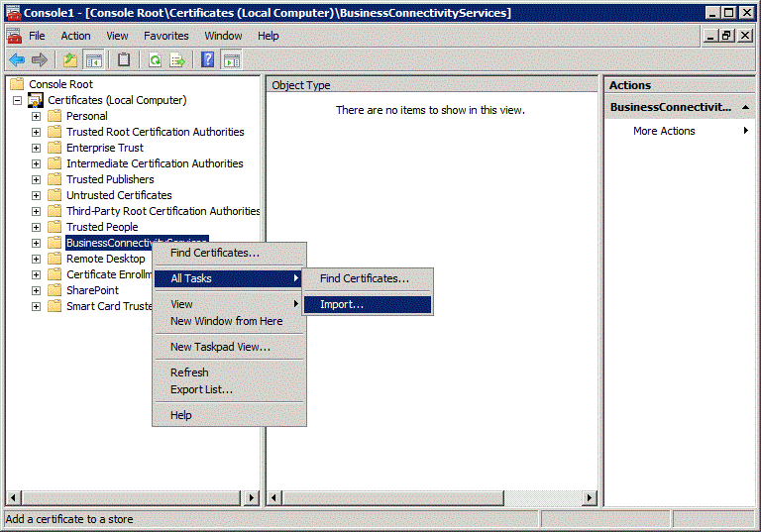
Task: Click the results pane scroll left arrow
Action: coord(274,497)
